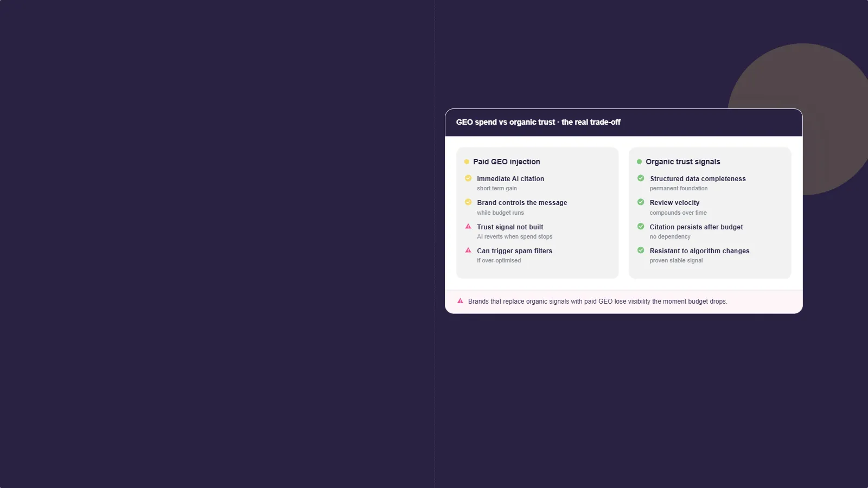This screenshot has width=868, height=488.
Task: Click the footer sentence about brands losing visibility
Action: [x=597, y=301]
